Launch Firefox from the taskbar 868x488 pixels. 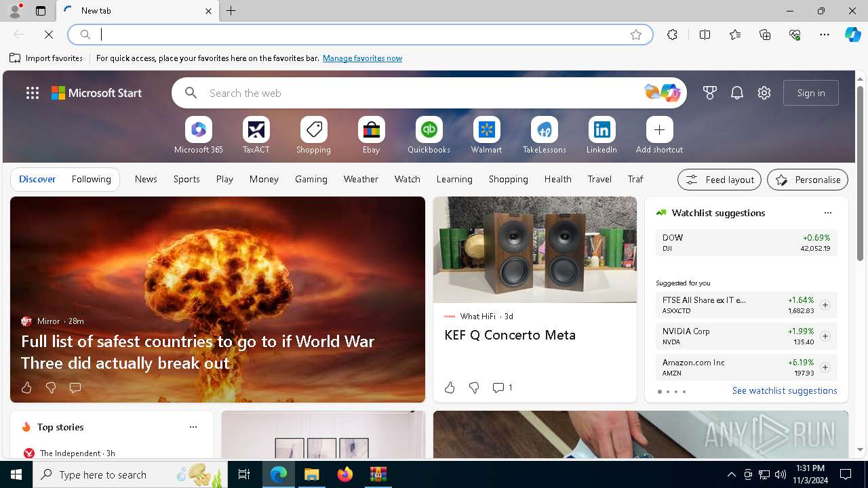pos(345,474)
